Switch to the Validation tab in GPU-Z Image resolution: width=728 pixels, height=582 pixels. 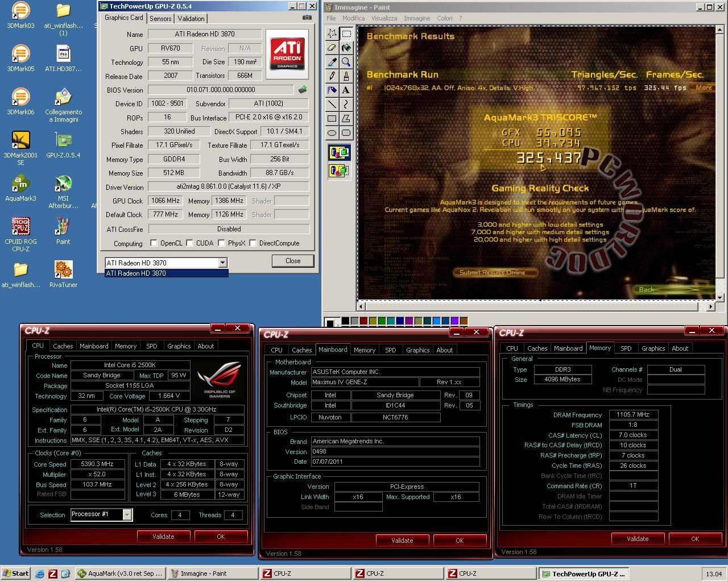191,19
